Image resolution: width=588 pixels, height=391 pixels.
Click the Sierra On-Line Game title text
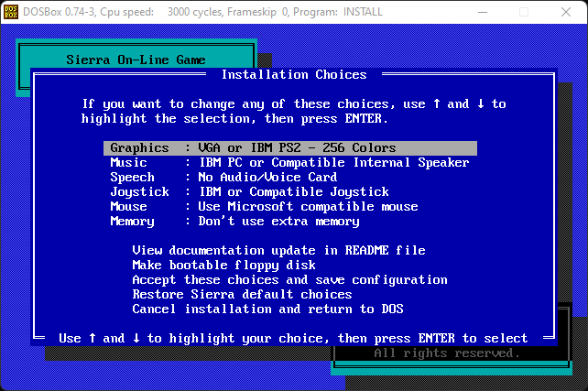[x=136, y=60]
